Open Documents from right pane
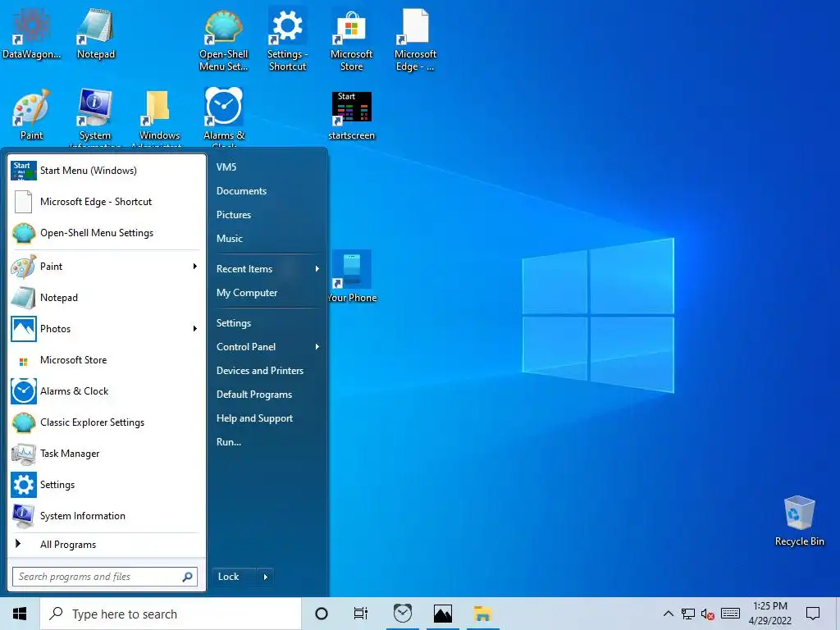The height and width of the screenshot is (630, 840). tap(267, 190)
